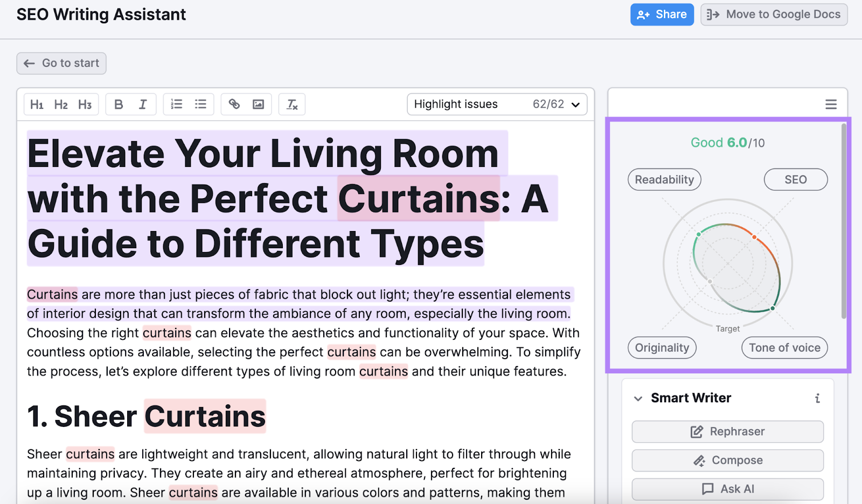The image size is (862, 504).
Task: Apply Heading 1 format
Action: pos(37,104)
